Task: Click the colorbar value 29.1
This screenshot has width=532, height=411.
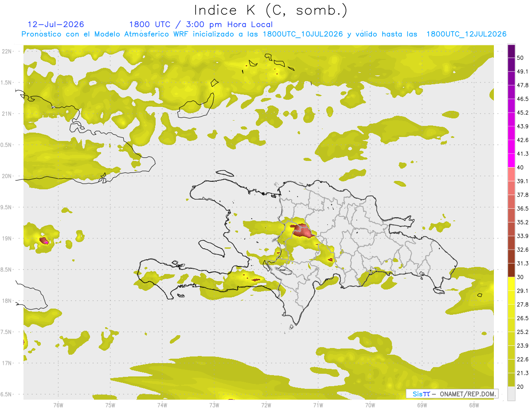Action: pyautogui.click(x=523, y=291)
